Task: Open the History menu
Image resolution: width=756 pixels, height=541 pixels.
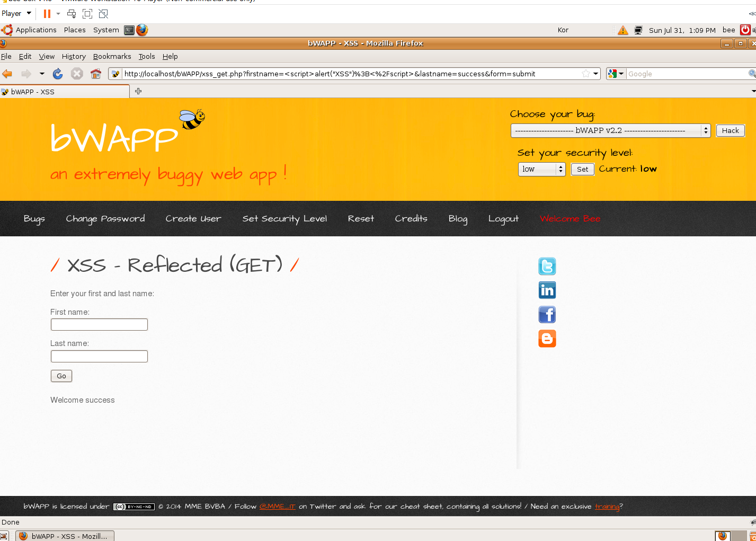Action: click(74, 56)
